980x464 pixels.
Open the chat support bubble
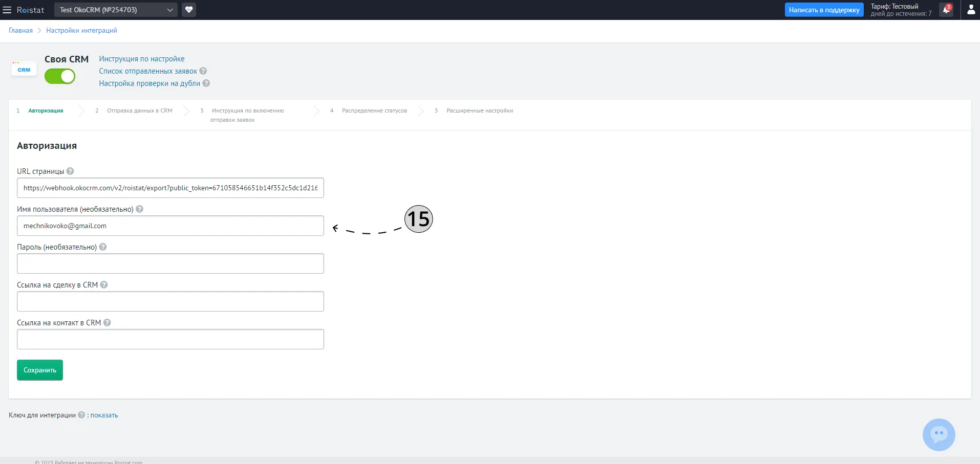939,435
